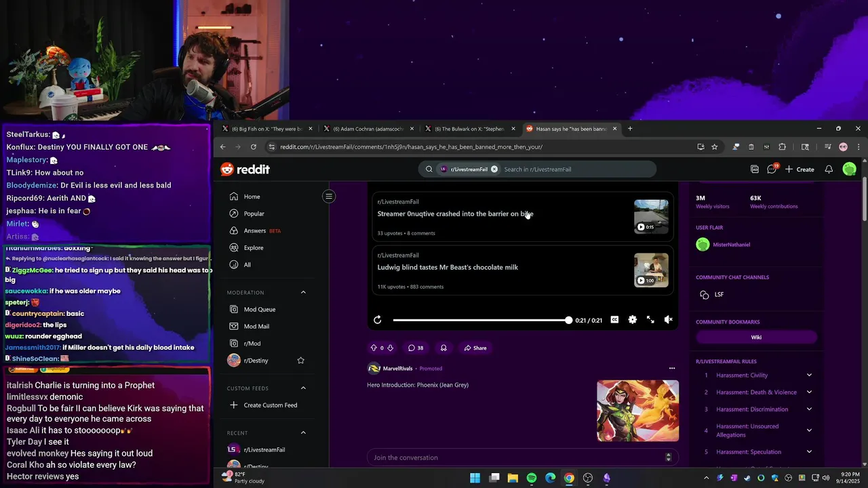Open Spotify from the taskbar
Image resolution: width=868 pixels, height=488 pixels.
pyautogui.click(x=532, y=478)
